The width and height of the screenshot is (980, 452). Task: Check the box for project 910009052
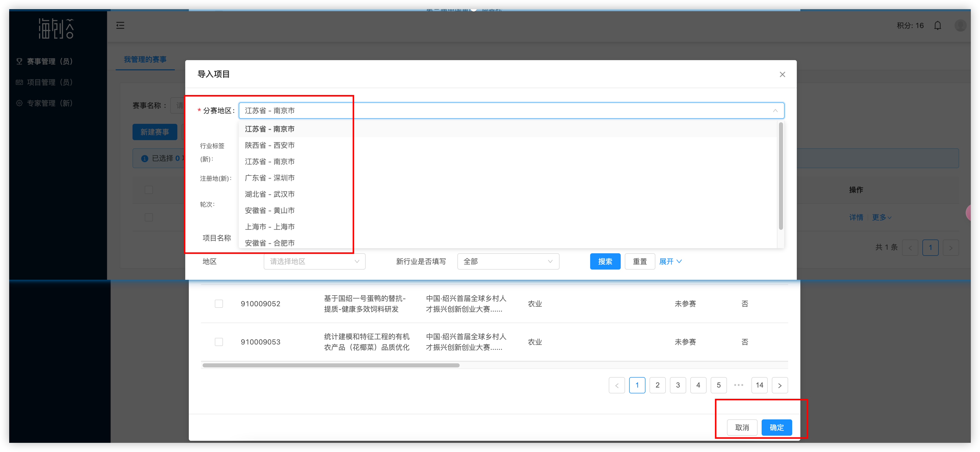click(219, 304)
